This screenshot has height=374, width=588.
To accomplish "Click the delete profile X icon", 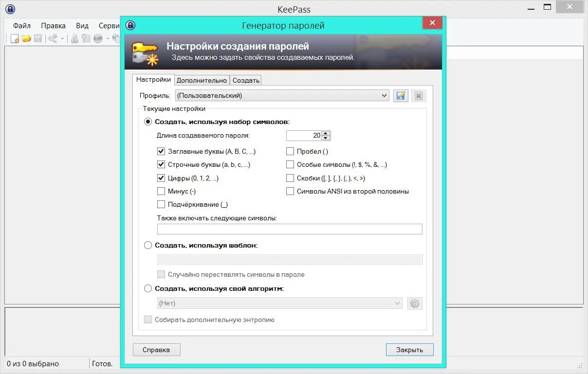I will coord(418,96).
